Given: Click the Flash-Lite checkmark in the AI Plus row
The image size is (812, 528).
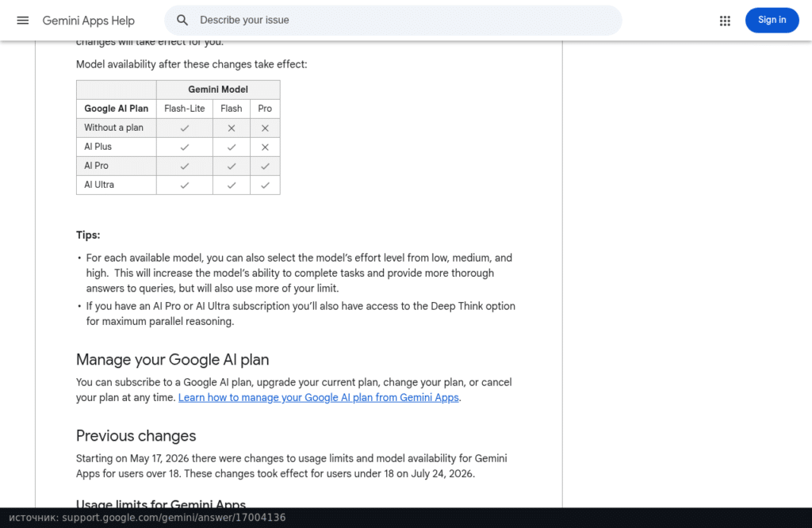Looking at the screenshot, I should tap(184, 147).
